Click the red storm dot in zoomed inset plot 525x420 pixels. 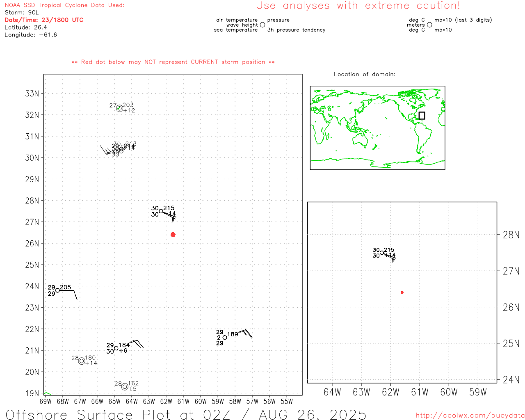402,292
